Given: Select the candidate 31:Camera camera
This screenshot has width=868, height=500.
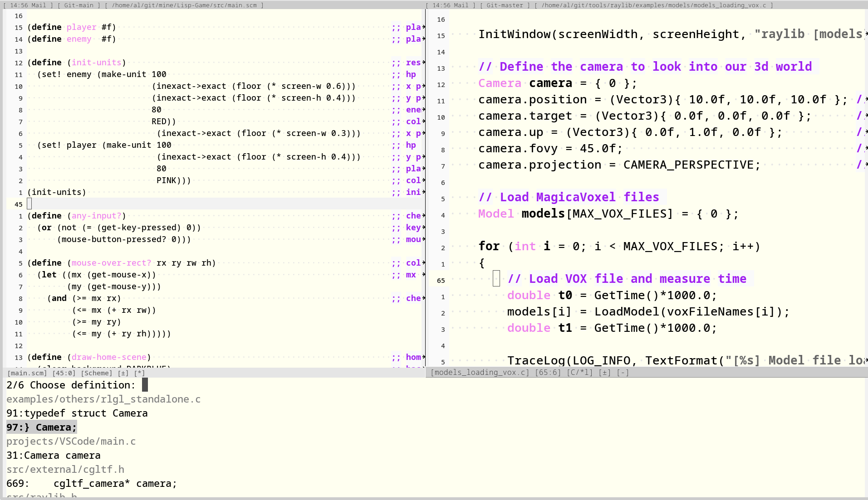Looking at the screenshot, I should (x=54, y=455).
